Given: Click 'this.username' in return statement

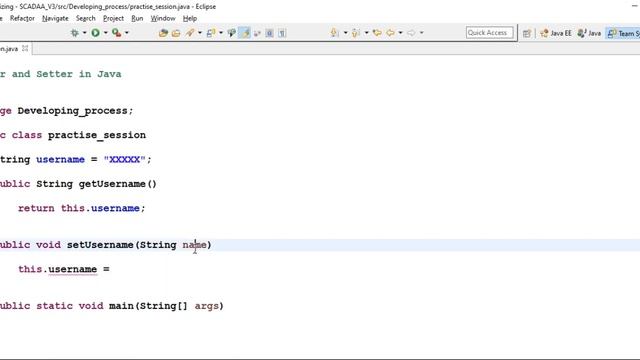Looking at the screenshot, I should point(100,208).
